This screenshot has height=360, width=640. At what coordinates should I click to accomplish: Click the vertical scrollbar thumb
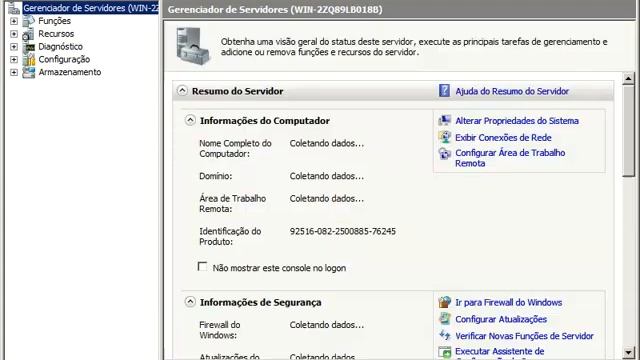(x=629, y=131)
